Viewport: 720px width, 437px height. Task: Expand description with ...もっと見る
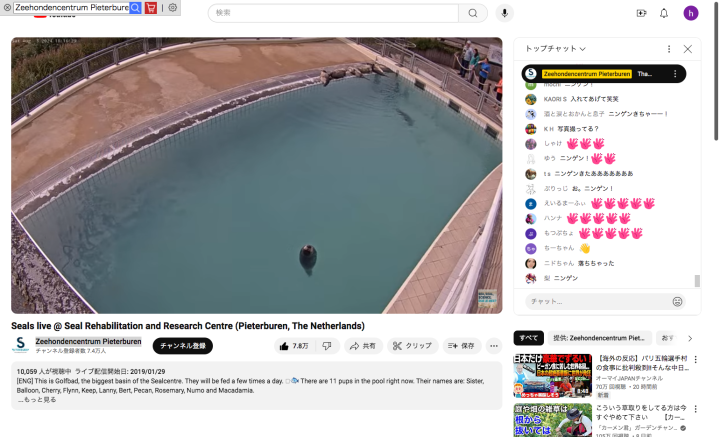(x=37, y=399)
